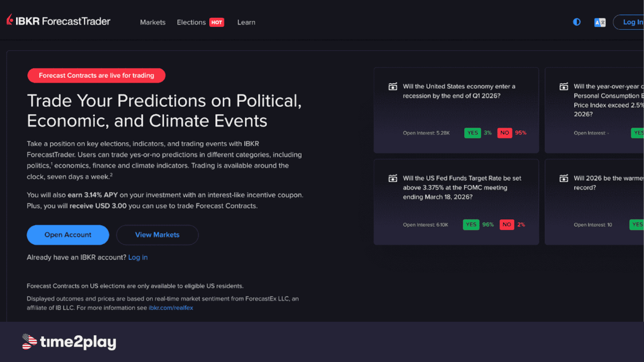Open the Fed Funds Target Rate question
The width and height of the screenshot is (644, 362).
pos(462,188)
